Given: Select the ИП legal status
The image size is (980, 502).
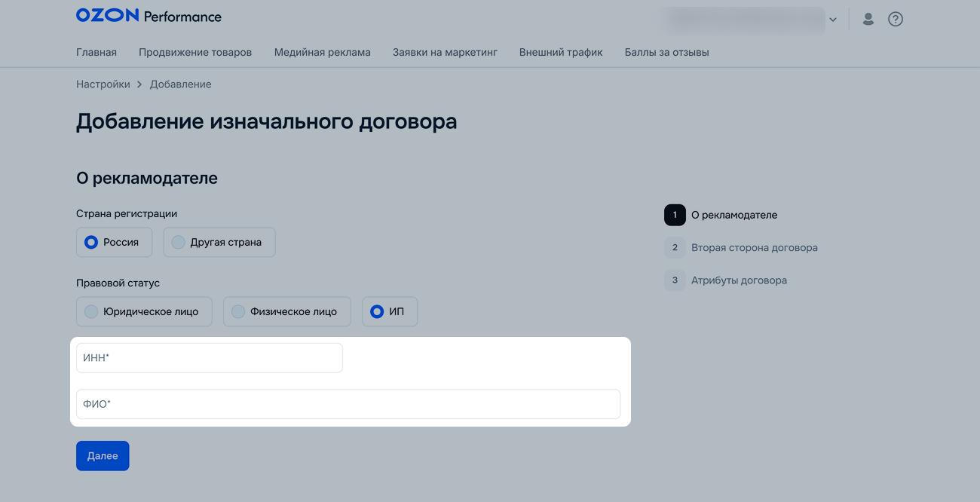Looking at the screenshot, I should tap(389, 311).
